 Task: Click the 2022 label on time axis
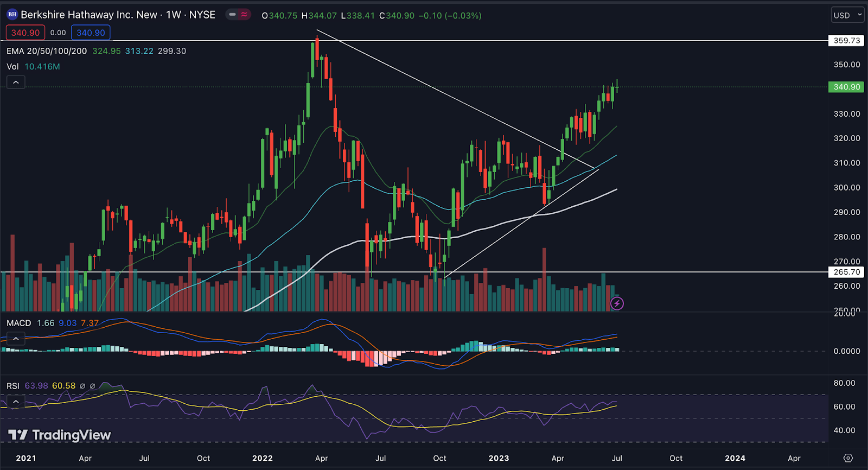pyautogui.click(x=263, y=458)
